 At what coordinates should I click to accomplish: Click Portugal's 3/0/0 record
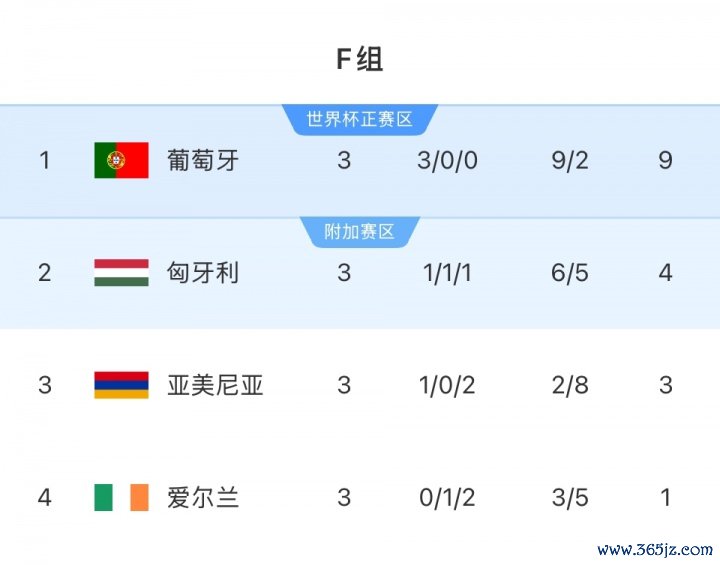pyautogui.click(x=447, y=160)
